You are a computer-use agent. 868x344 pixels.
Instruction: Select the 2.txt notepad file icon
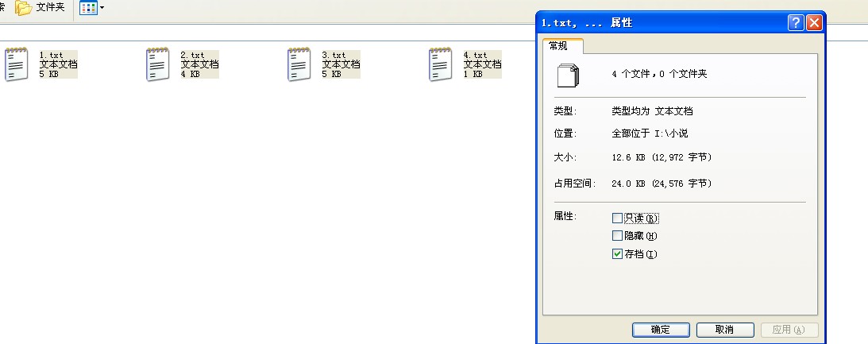(x=158, y=64)
